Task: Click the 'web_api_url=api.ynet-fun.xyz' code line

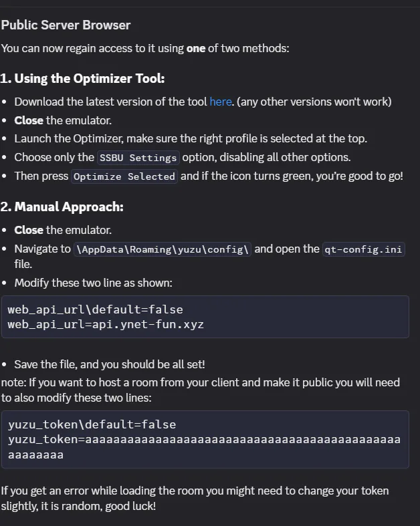Action: point(106,324)
